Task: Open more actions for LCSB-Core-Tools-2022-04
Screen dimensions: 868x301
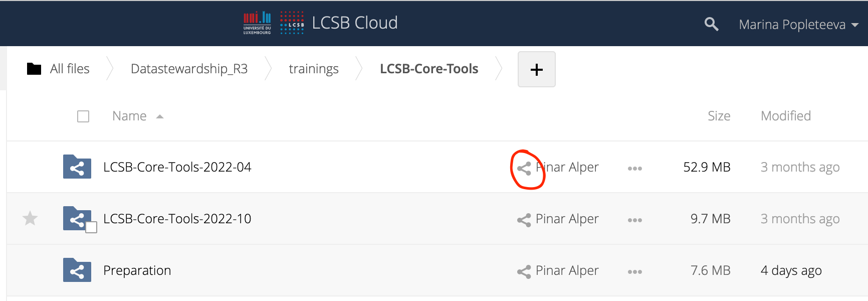Action: 634,169
